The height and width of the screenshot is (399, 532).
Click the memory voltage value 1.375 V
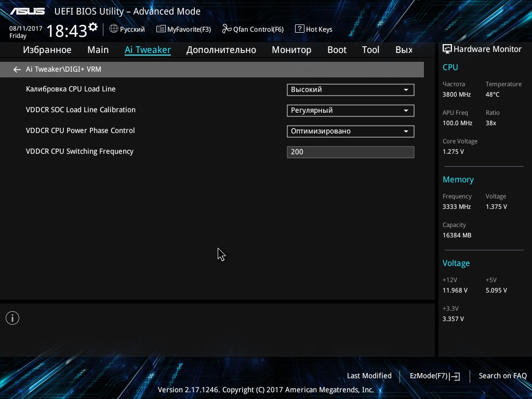496,207
